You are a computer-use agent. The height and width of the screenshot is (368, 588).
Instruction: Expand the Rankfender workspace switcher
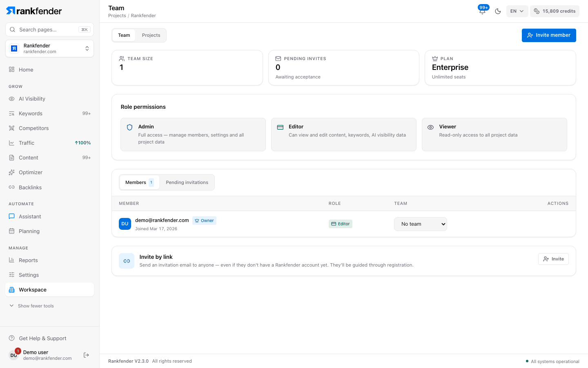[49, 49]
